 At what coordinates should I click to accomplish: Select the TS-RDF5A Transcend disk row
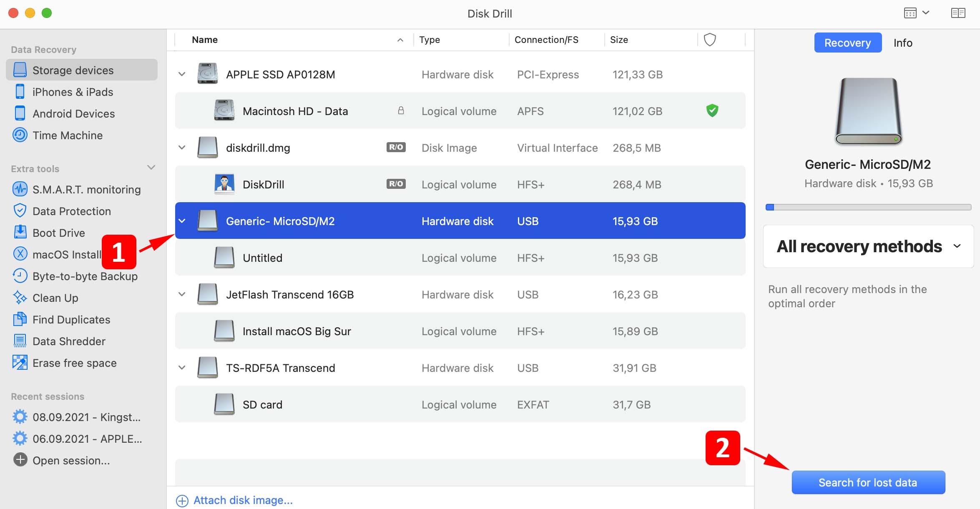pos(460,367)
